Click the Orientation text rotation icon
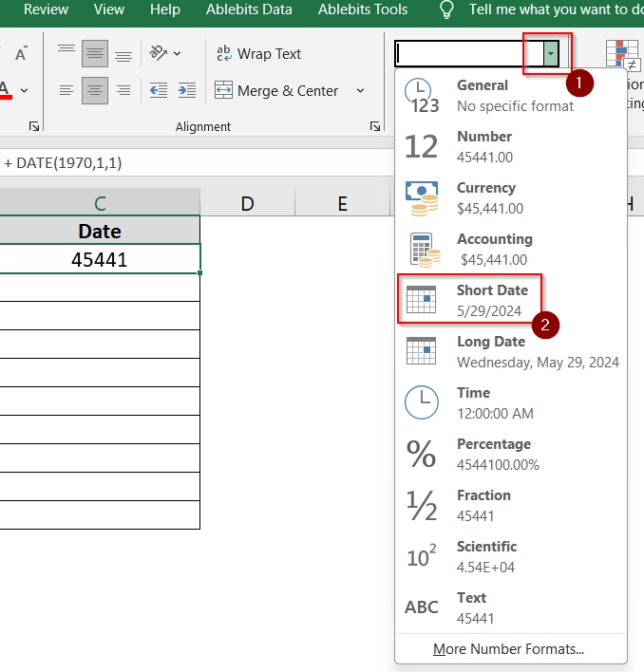 [x=158, y=53]
